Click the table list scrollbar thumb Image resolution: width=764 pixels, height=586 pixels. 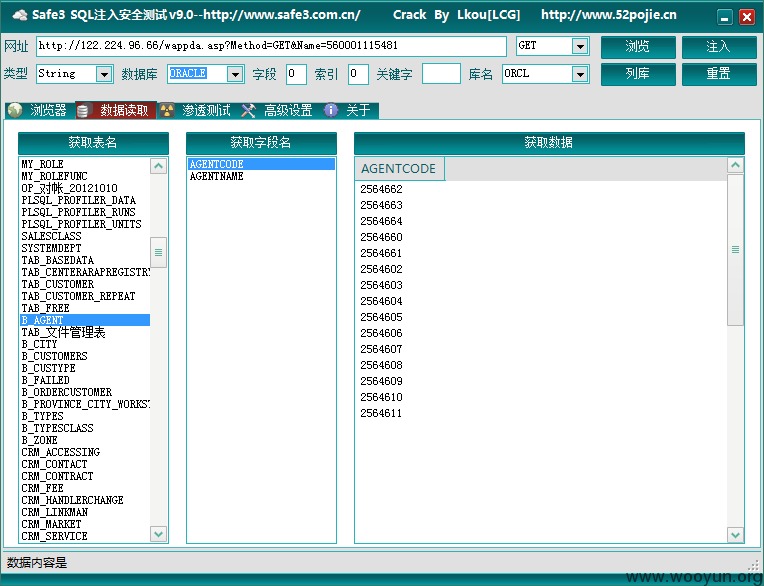point(158,252)
